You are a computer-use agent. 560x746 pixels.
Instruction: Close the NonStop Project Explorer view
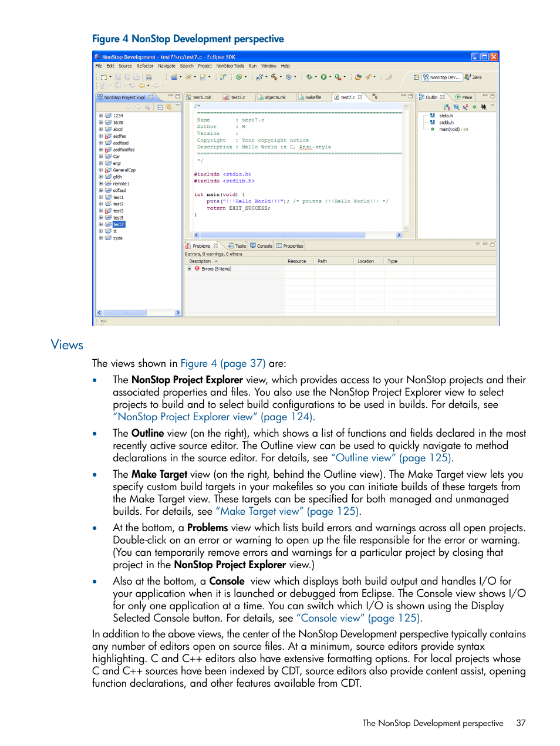[150, 97]
